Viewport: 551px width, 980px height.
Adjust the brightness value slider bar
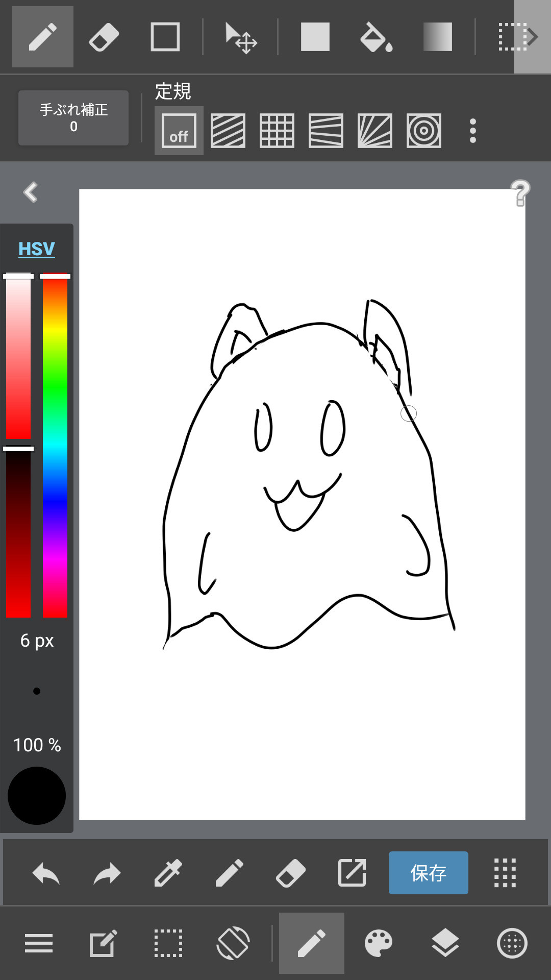[18, 532]
